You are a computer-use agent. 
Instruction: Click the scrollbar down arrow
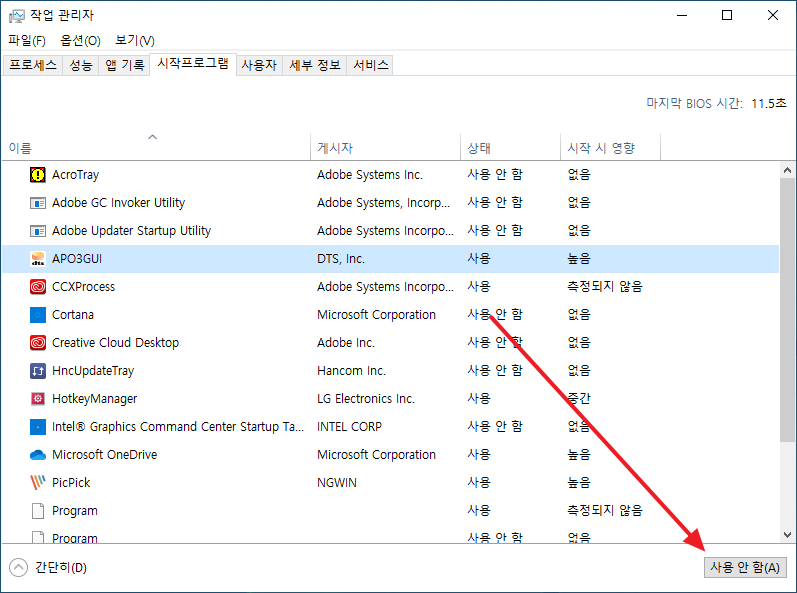click(x=787, y=535)
